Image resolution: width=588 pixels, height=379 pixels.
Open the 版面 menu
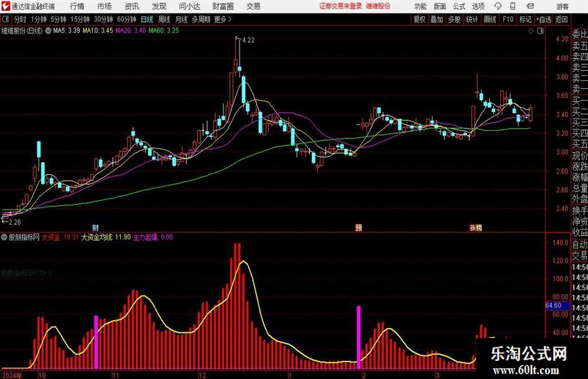coord(439,6)
